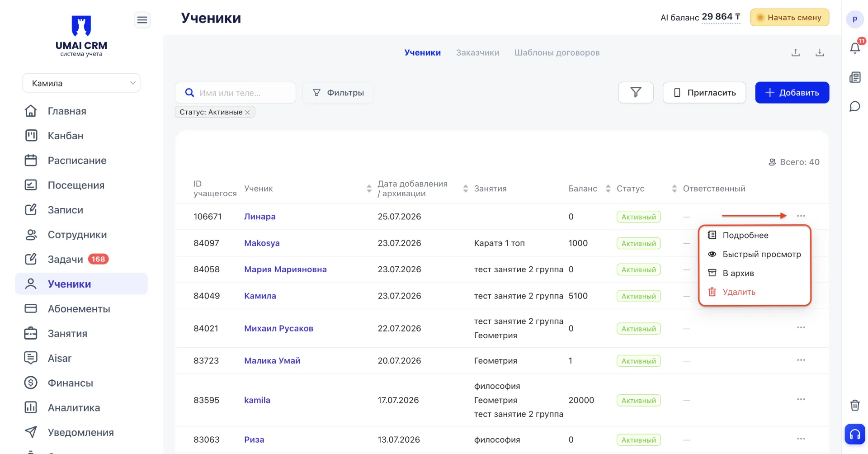Screen dimensions: 868x454
Task: Go to Главная in sidebar
Action: tap(67, 111)
